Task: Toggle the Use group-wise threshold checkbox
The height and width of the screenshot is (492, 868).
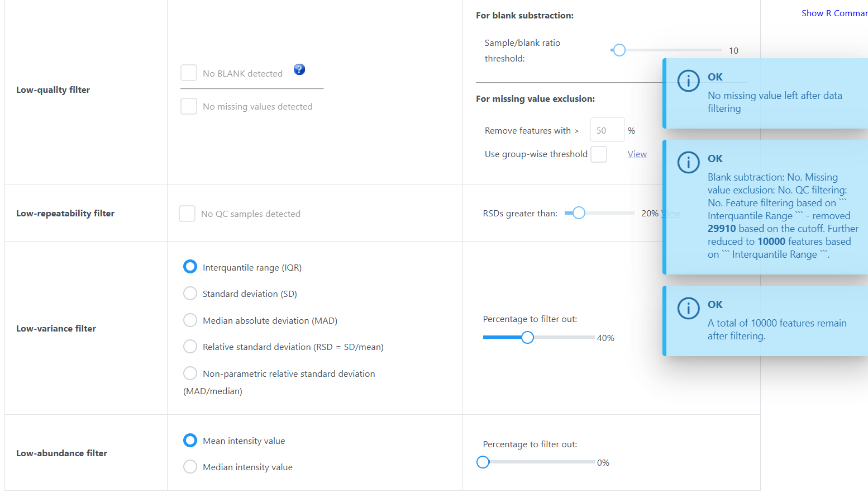Action: 599,154
